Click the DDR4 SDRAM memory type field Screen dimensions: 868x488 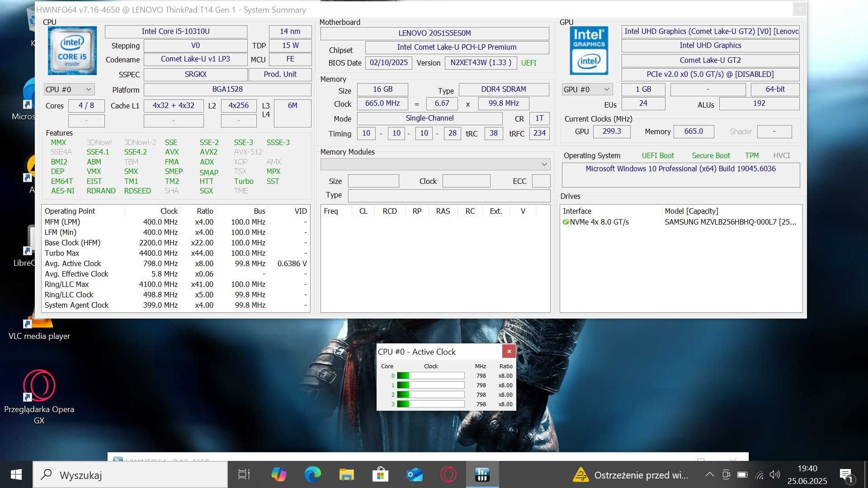504,89
